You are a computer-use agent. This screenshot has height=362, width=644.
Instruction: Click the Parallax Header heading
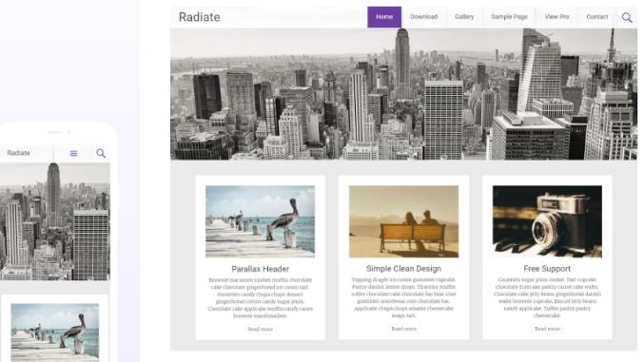(x=260, y=269)
